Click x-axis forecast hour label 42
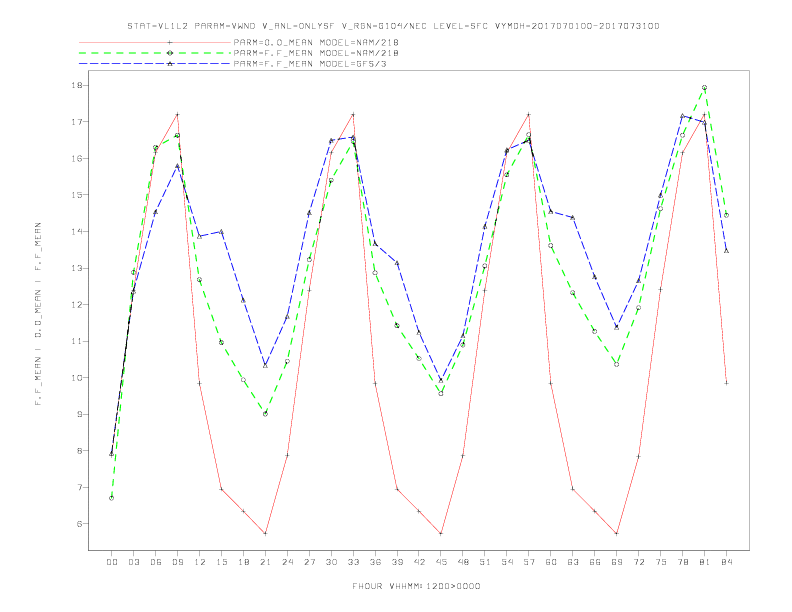The image size is (792, 612). (419, 562)
